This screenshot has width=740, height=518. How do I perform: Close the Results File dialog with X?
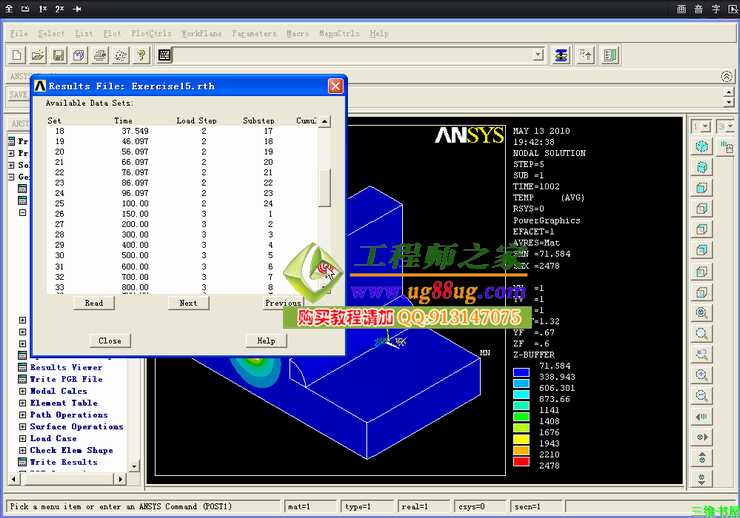coord(336,86)
